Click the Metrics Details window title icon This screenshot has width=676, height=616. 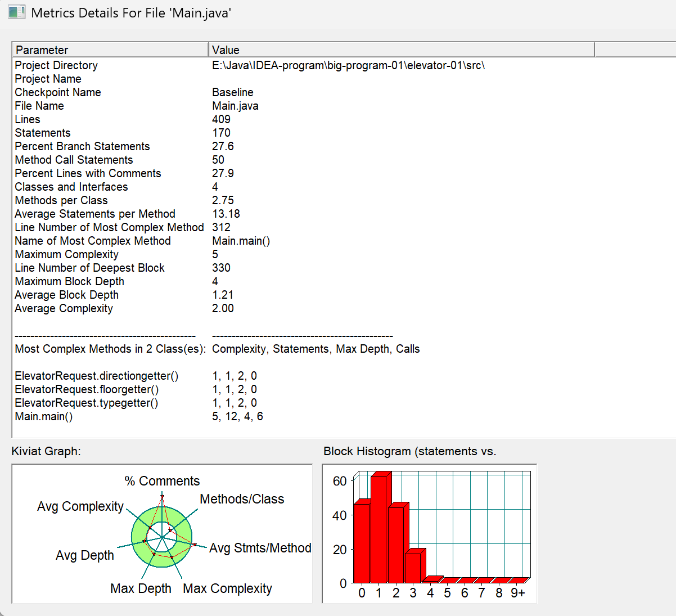tap(17, 12)
